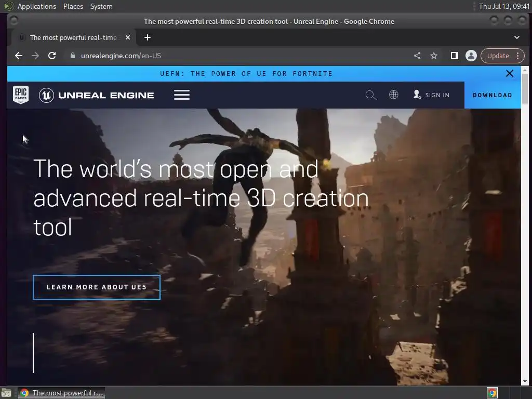Click the DOWNLOAD button
The height and width of the screenshot is (399, 532).
click(x=493, y=95)
